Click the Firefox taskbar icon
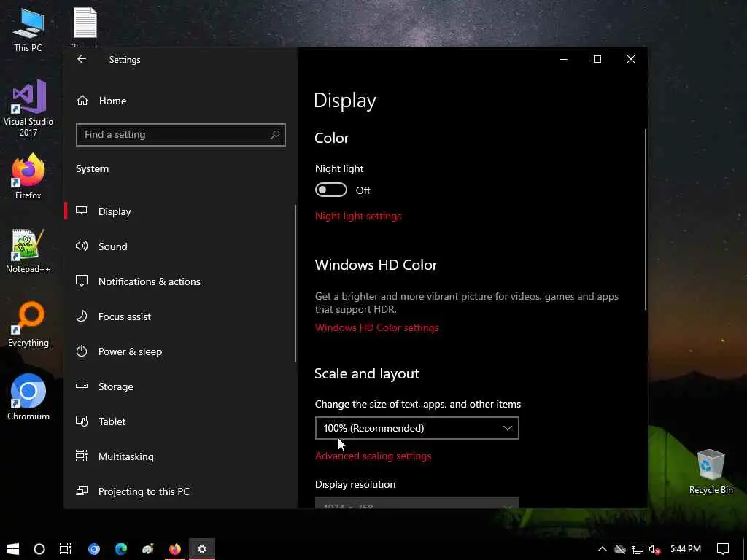 (175, 549)
